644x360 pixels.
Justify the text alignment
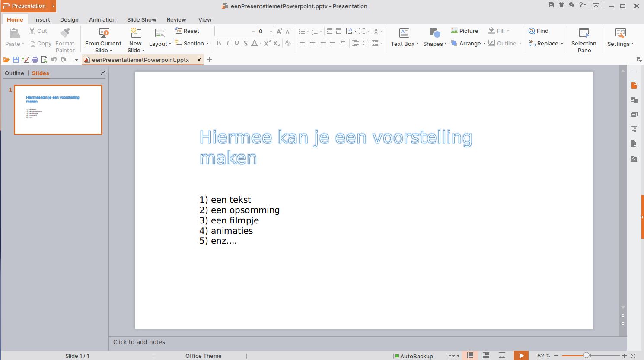pyautogui.click(x=333, y=43)
